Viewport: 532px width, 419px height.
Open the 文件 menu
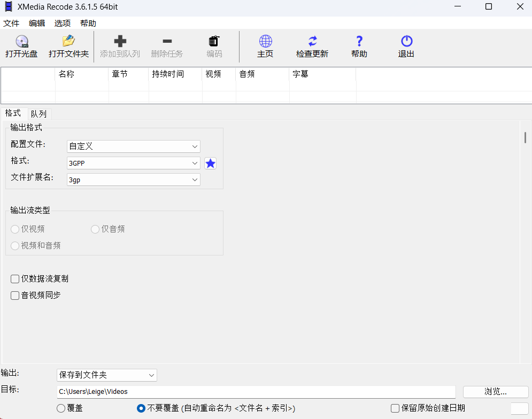click(11, 24)
